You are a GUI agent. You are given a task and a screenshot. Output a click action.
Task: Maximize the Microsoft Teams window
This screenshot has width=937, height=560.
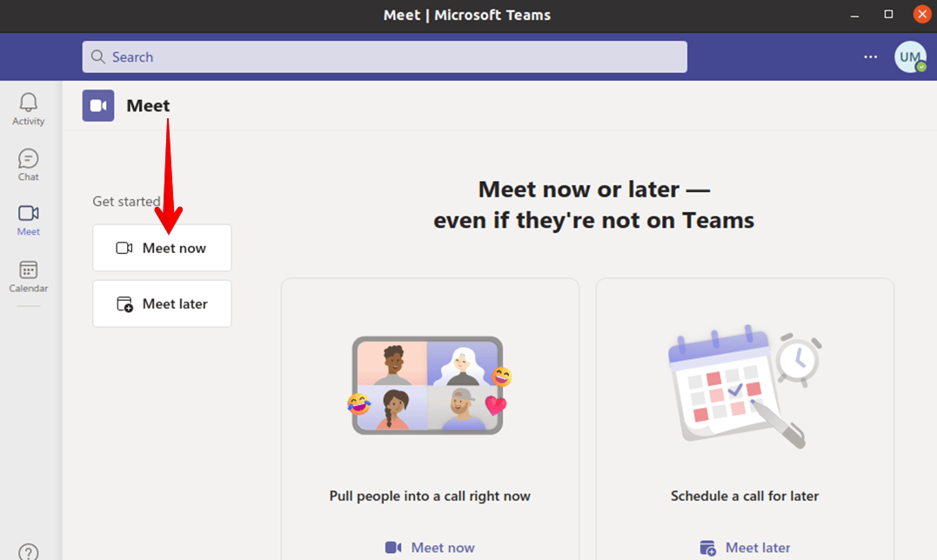888,14
